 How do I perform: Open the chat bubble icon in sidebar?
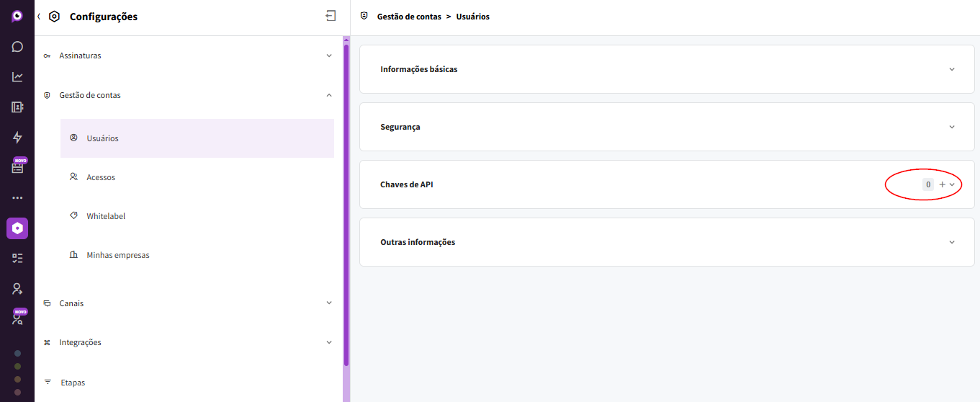pyautogui.click(x=17, y=47)
